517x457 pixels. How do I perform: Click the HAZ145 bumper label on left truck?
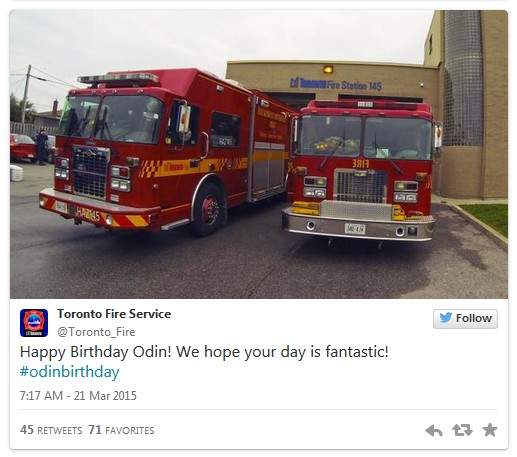click(x=88, y=215)
